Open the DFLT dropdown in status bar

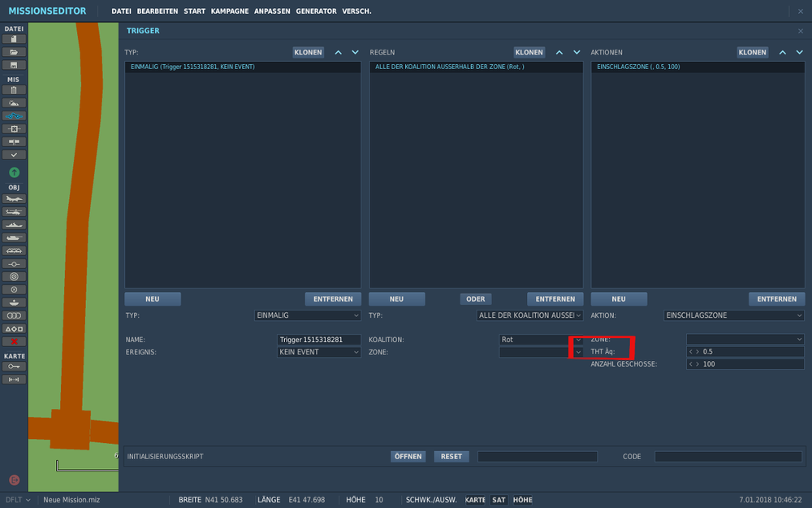click(18, 500)
